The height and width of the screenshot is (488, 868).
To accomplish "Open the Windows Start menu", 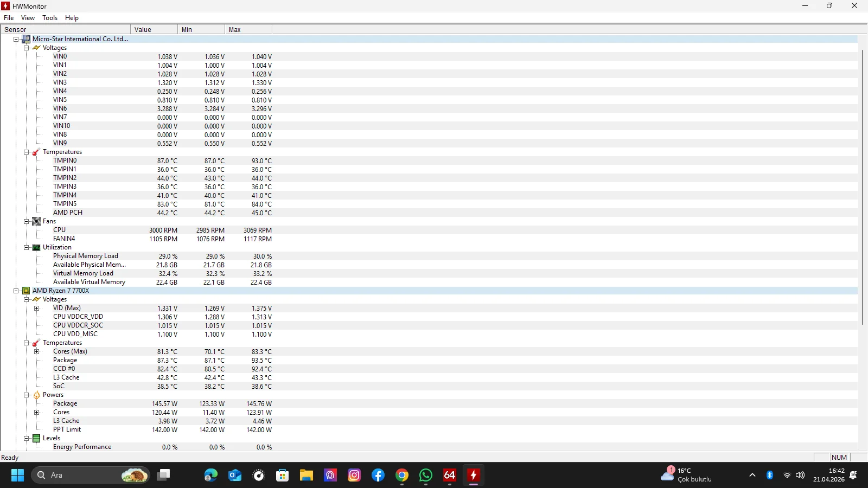I will coord(17,475).
